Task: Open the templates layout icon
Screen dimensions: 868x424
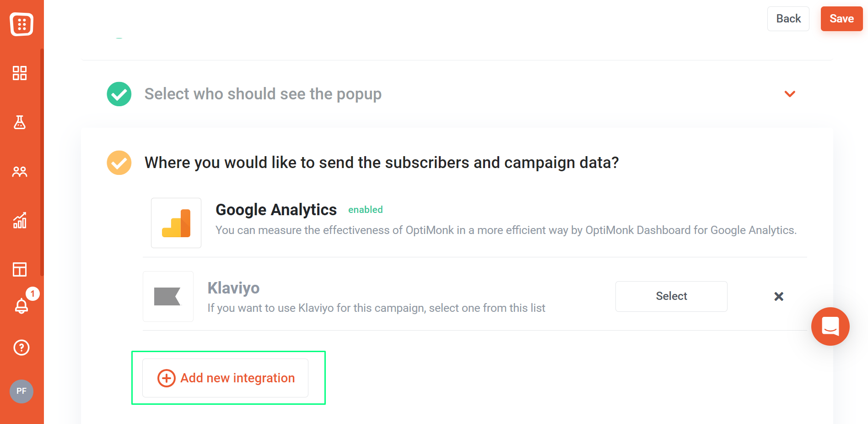Action: click(20, 269)
